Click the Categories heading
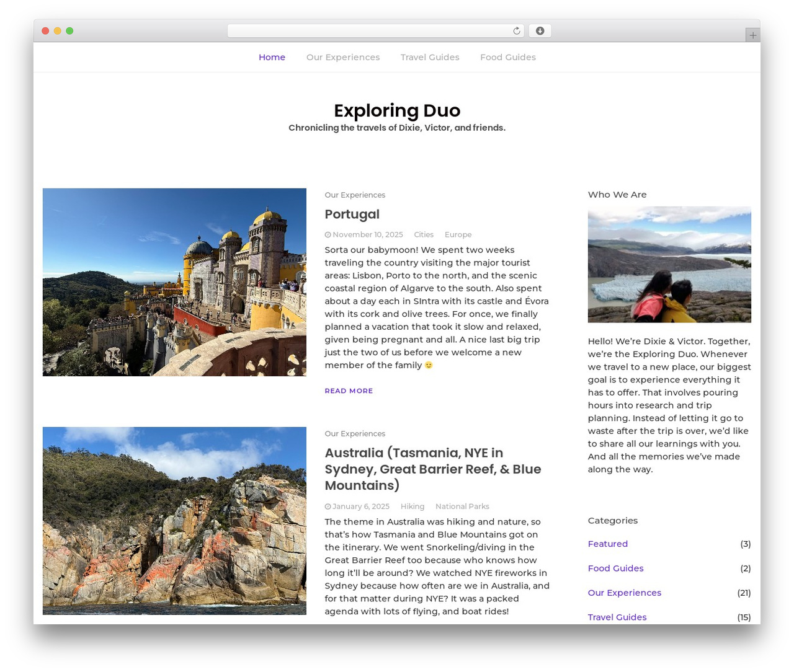 [612, 521]
